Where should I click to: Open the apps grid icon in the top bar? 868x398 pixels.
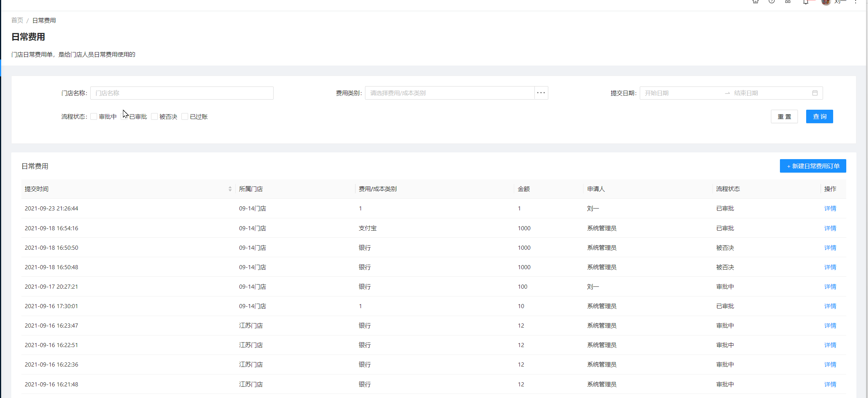788,1
